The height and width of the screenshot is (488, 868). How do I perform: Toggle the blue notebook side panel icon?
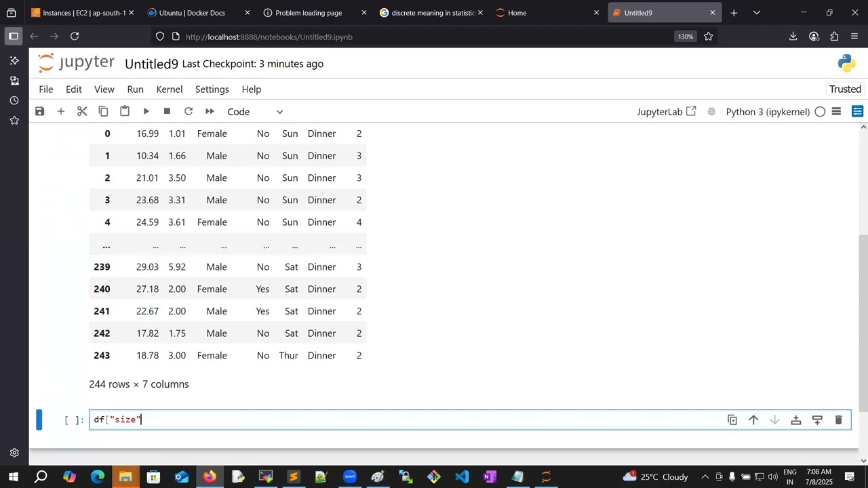tap(857, 112)
